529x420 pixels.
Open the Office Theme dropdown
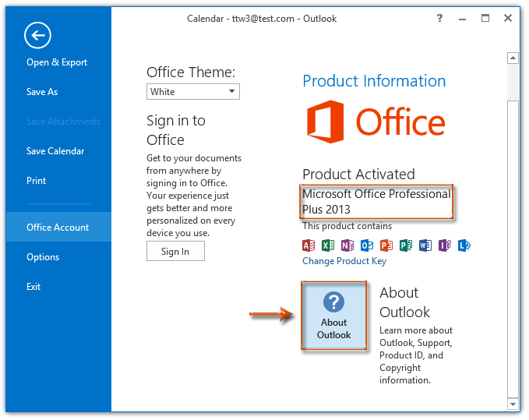pos(193,92)
